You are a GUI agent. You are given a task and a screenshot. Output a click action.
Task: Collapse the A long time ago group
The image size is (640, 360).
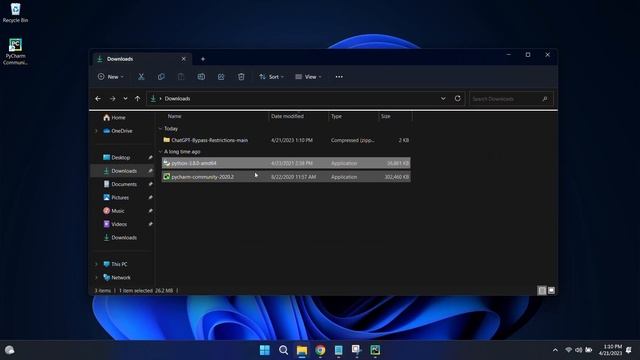click(160, 151)
